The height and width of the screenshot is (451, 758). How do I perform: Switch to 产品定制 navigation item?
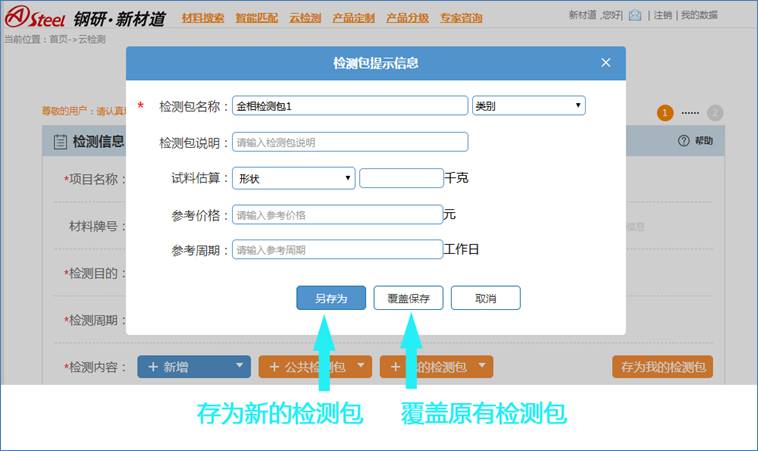tap(353, 18)
